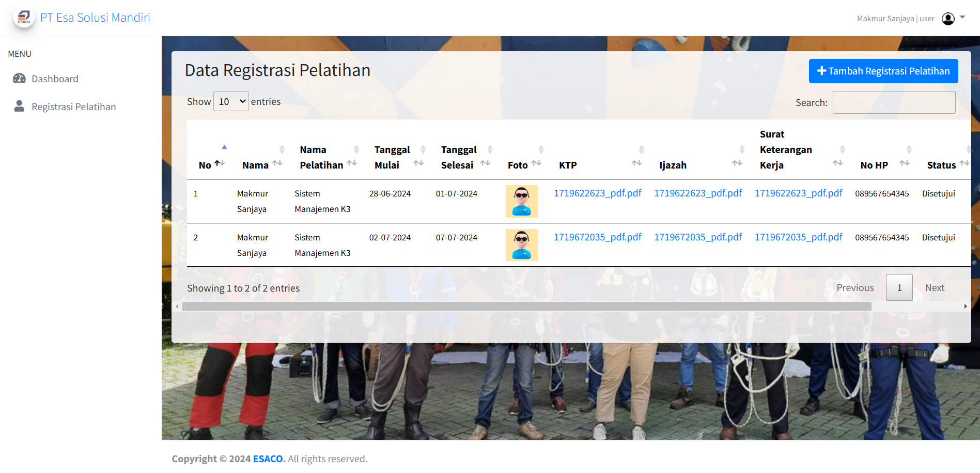
Task: Click the horizontal table scrollbar
Action: click(x=527, y=307)
